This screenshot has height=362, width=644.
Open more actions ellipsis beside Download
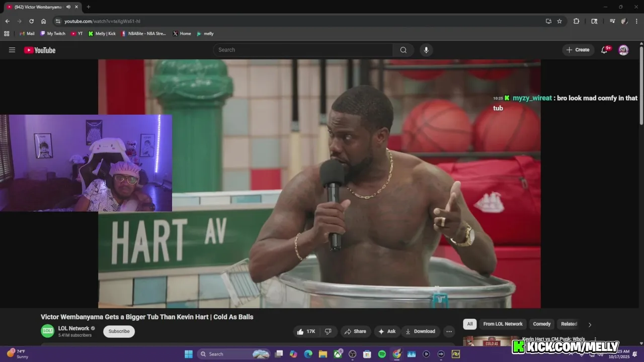[449, 331]
